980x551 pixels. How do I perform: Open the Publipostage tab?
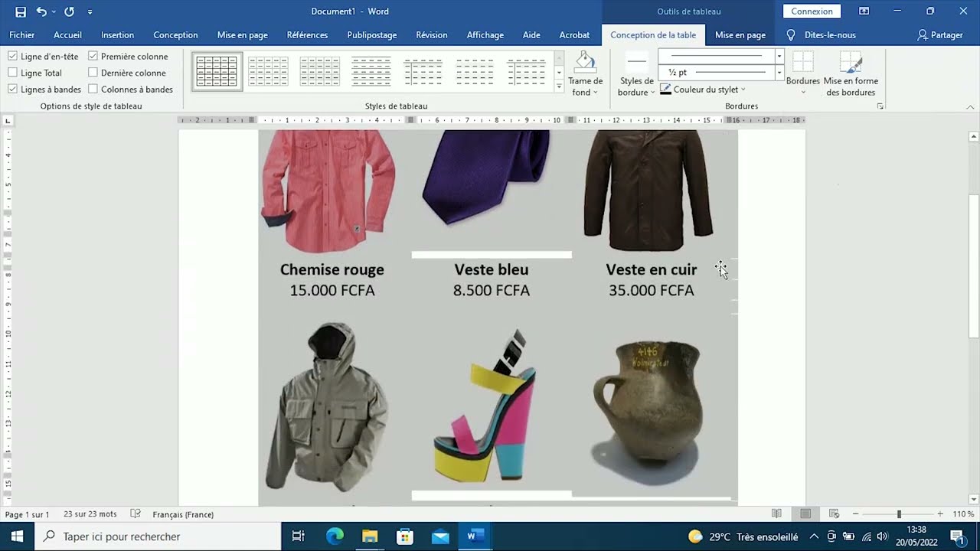pyautogui.click(x=372, y=35)
